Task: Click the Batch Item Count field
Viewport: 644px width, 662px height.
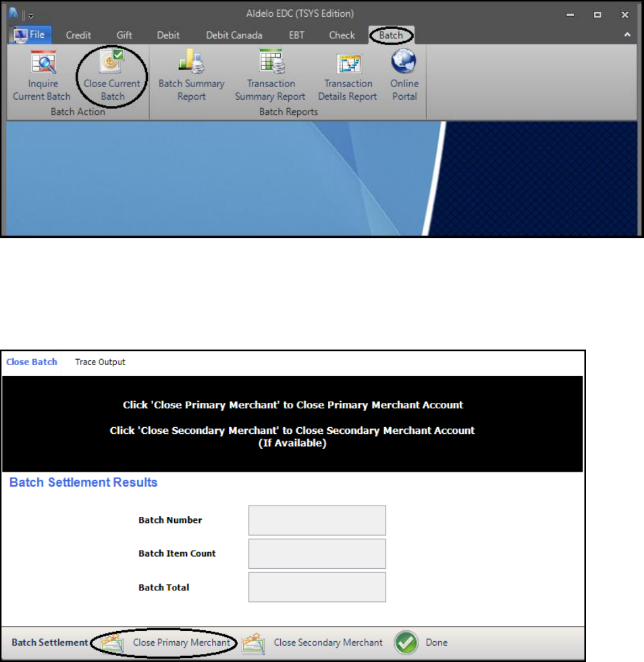Action: 317,553
